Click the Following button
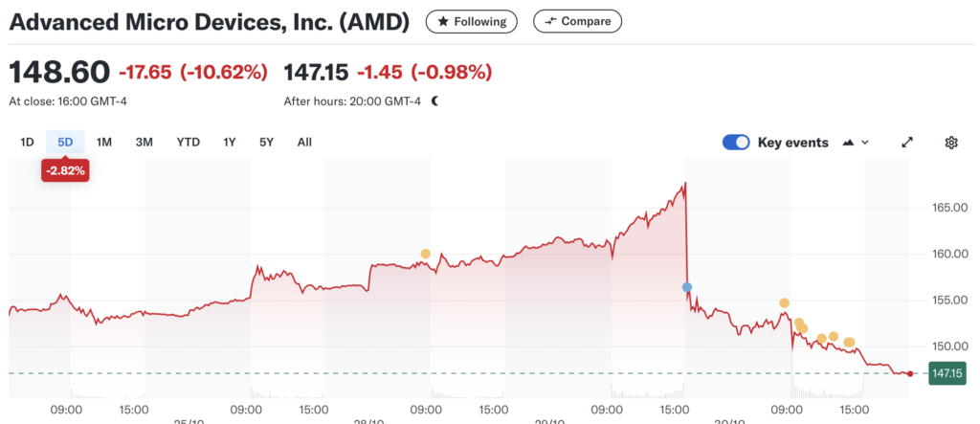The width and height of the screenshot is (980, 424). (472, 21)
